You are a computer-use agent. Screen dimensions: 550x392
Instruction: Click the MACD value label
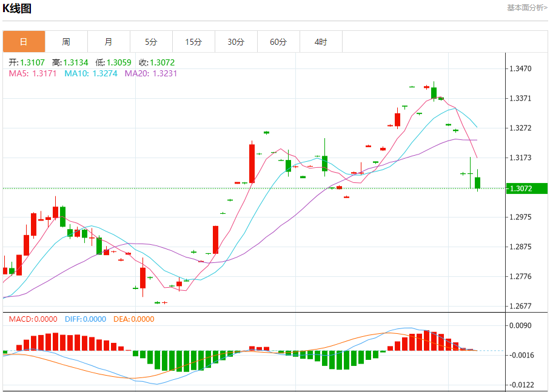pyautogui.click(x=33, y=319)
